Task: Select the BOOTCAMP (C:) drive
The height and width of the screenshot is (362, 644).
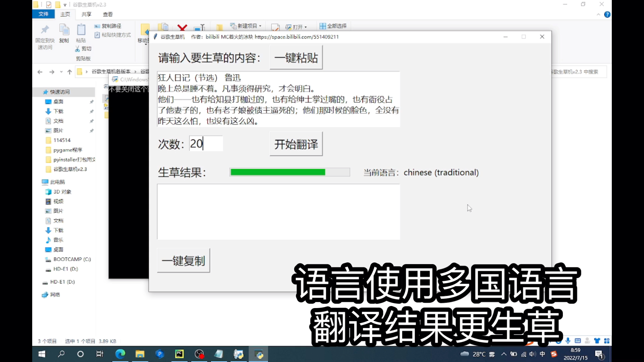Action: point(72,259)
